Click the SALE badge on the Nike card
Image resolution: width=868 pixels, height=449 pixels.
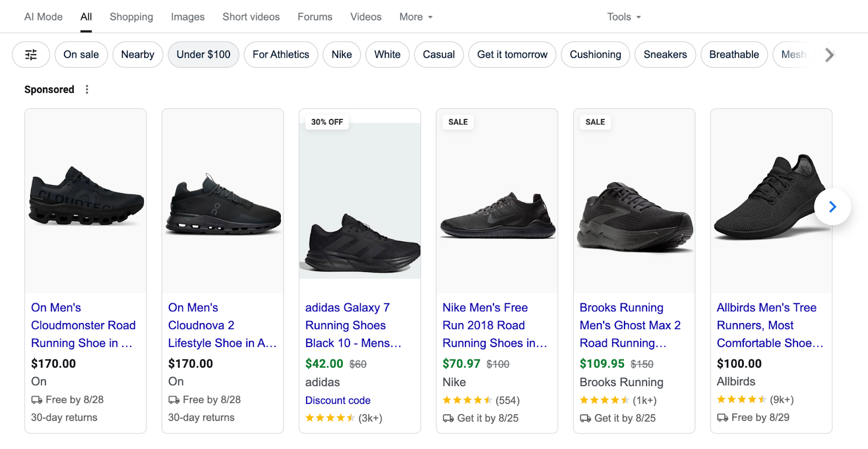(458, 122)
